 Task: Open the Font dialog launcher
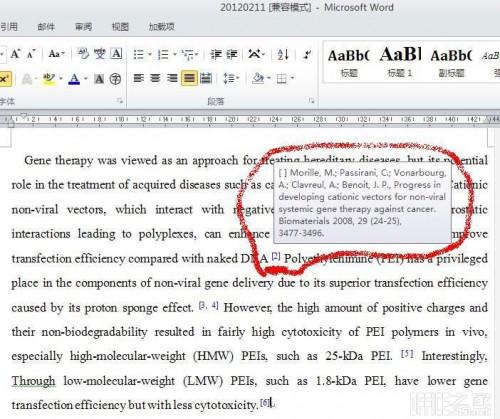pos(120,101)
